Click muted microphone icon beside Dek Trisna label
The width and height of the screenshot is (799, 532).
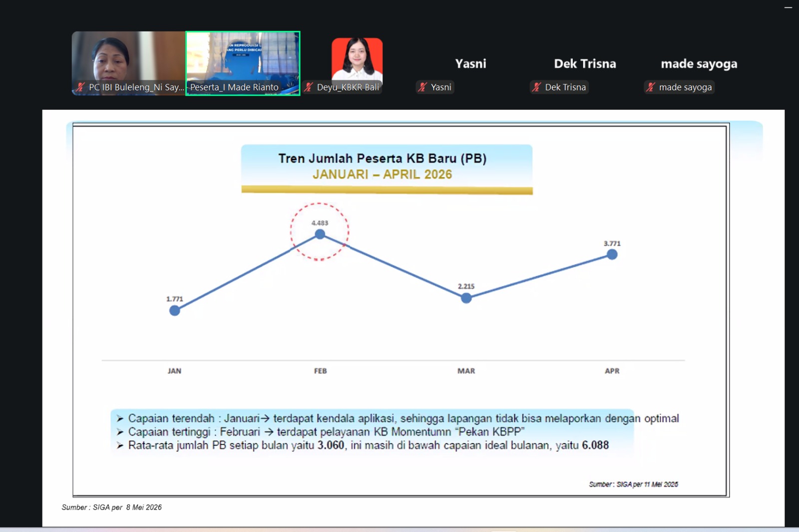coord(536,87)
